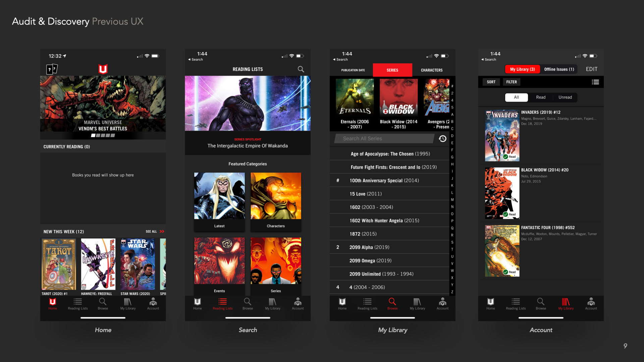Switch to the CHARACTERS tab
The height and width of the screenshot is (362, 644).
[x=431, y=70]
